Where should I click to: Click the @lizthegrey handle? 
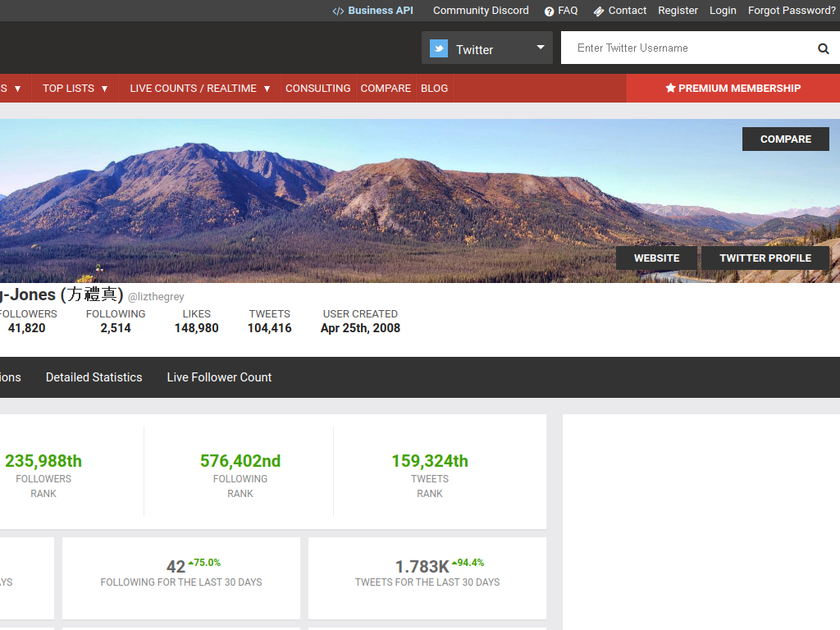point(156,297)
